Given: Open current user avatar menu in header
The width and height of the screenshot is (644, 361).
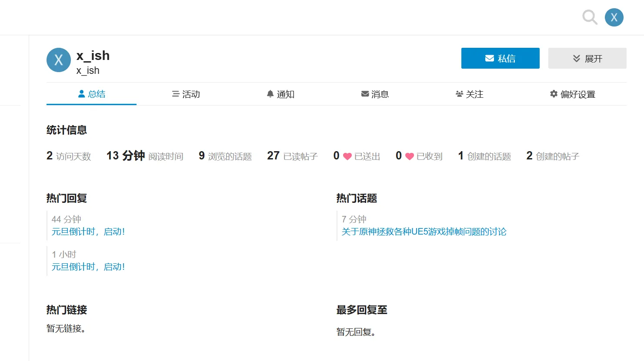Looking at the screenshot, I should (x=614, y=17).
